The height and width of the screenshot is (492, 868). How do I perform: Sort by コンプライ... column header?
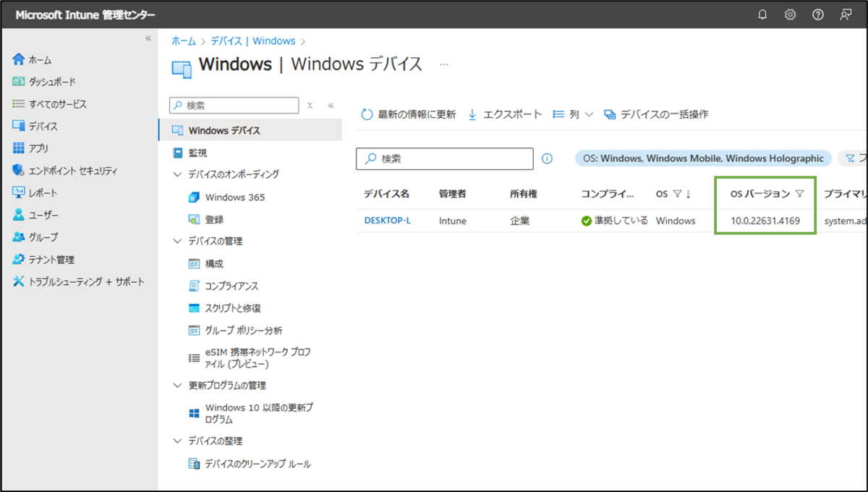point(608,194)
